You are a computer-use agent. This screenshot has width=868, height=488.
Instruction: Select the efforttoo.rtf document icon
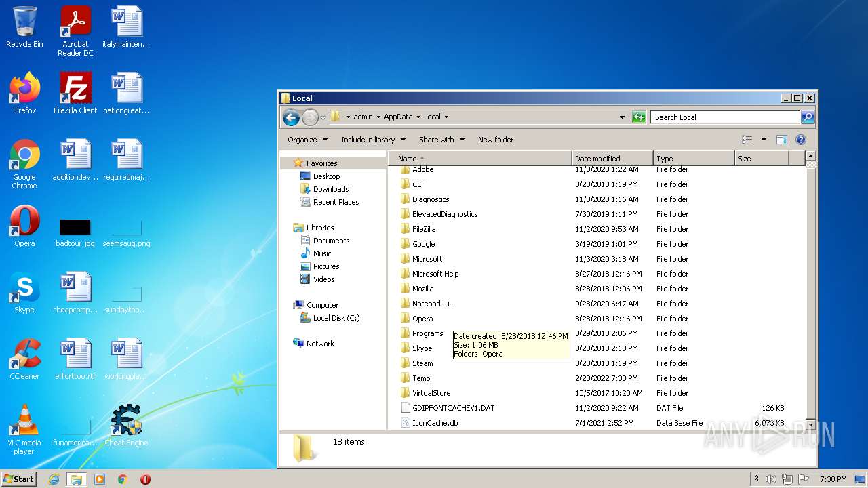pos(75,360)
